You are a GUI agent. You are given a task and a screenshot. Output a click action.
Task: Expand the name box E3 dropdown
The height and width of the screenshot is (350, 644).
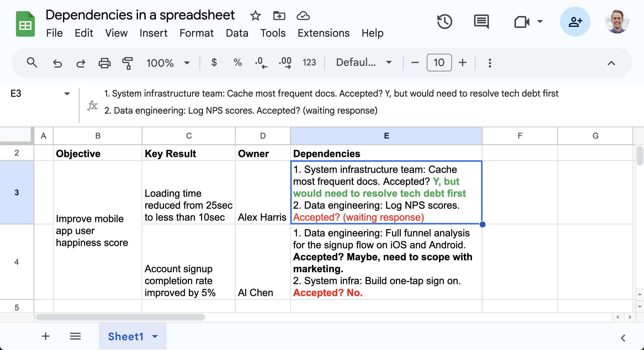click(67, 94)
